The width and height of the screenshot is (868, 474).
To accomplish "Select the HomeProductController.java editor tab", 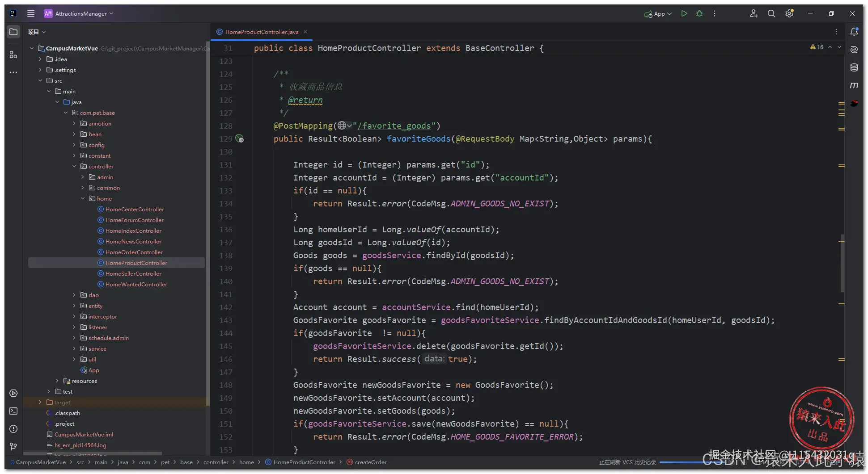I will pos(262,32).
